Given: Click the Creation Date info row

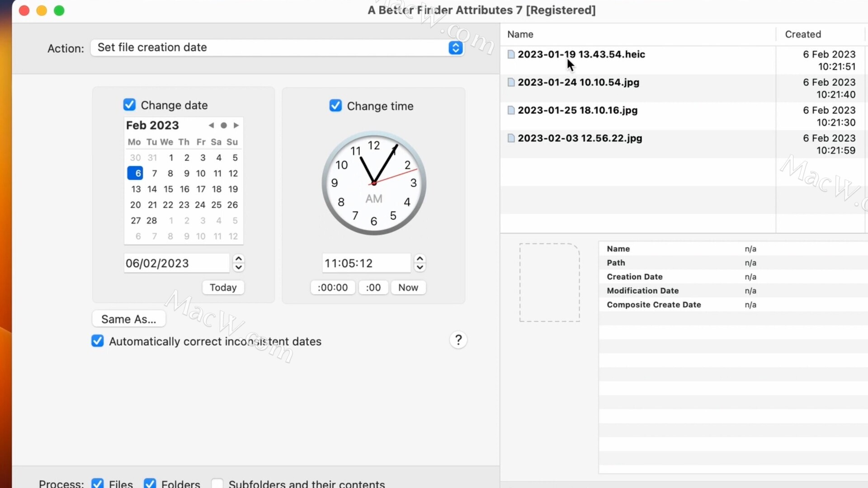Looking at the screenshot, I should pos(733,277).
